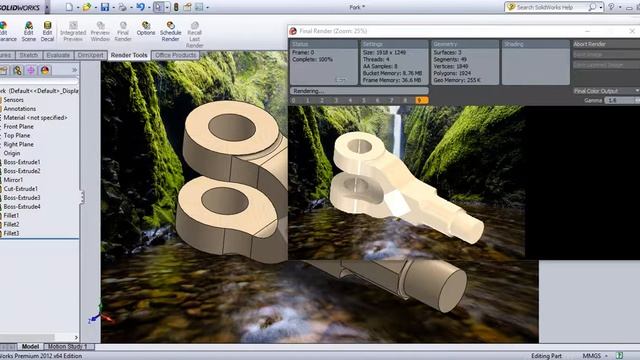Open dropdown arrow next to New icon
Screen dimensions: 640x360
point(78,7)
